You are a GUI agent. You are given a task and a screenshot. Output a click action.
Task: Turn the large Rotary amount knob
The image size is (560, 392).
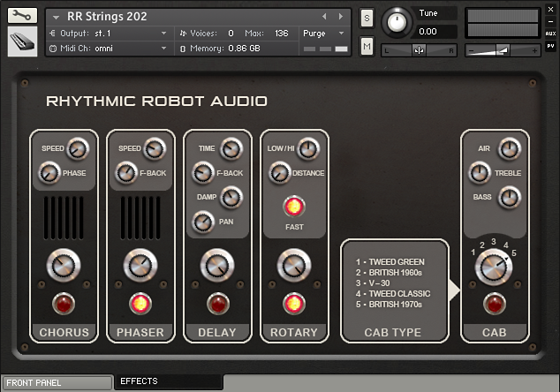[x=294, y=266]
